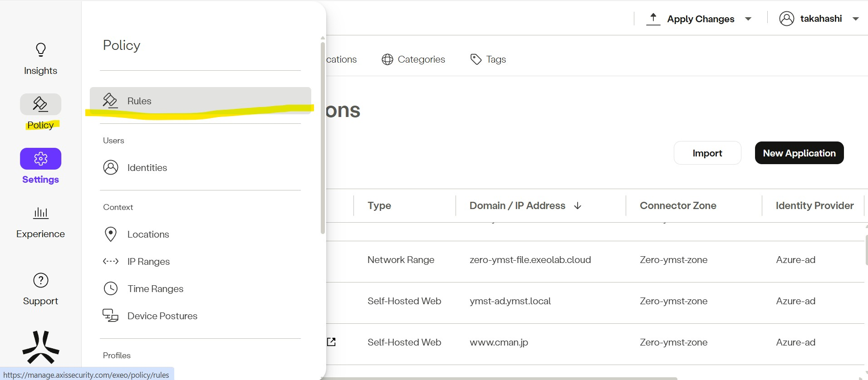Open the Experience bar chart icon

coord(40,213)
